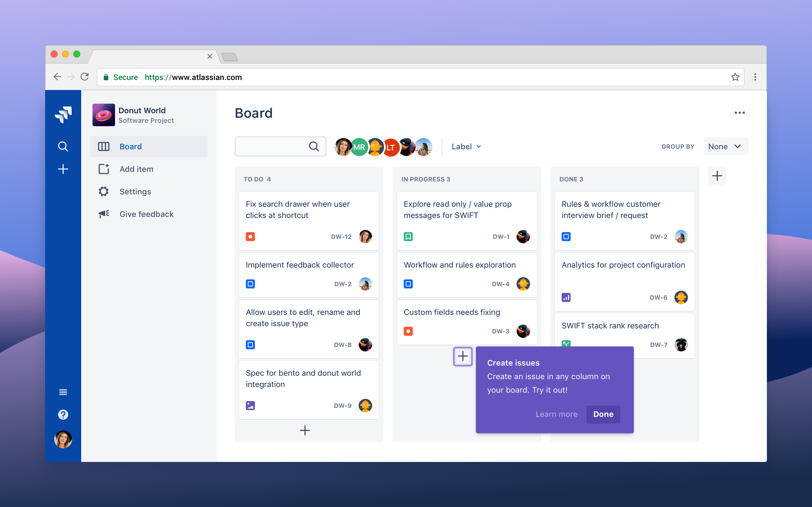Viewport: 812px width, 507px height.
Task: Click the task icon on DW-4 card
Action: coord(408,284)
